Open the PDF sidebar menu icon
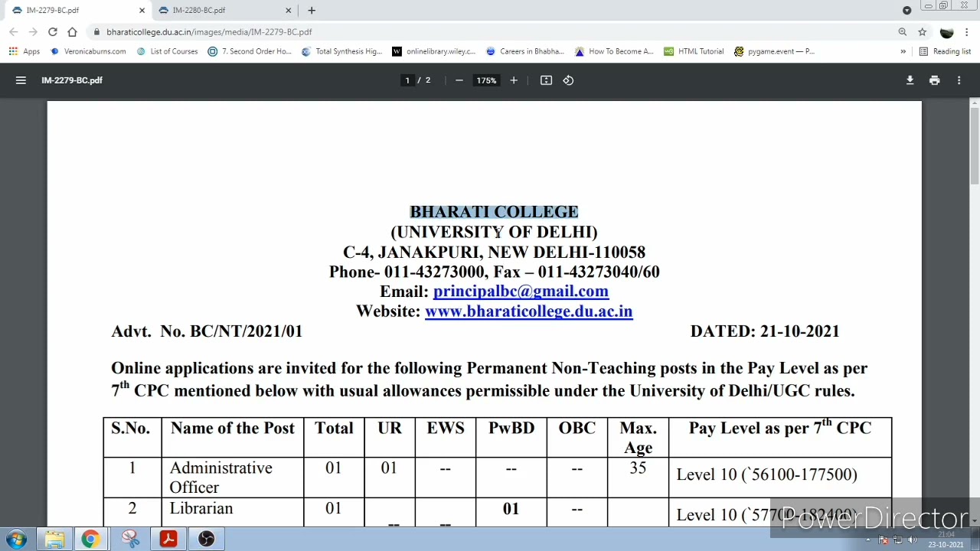This screenshot has height=551, width=980. pyautogui.click(x=21, y=80)
